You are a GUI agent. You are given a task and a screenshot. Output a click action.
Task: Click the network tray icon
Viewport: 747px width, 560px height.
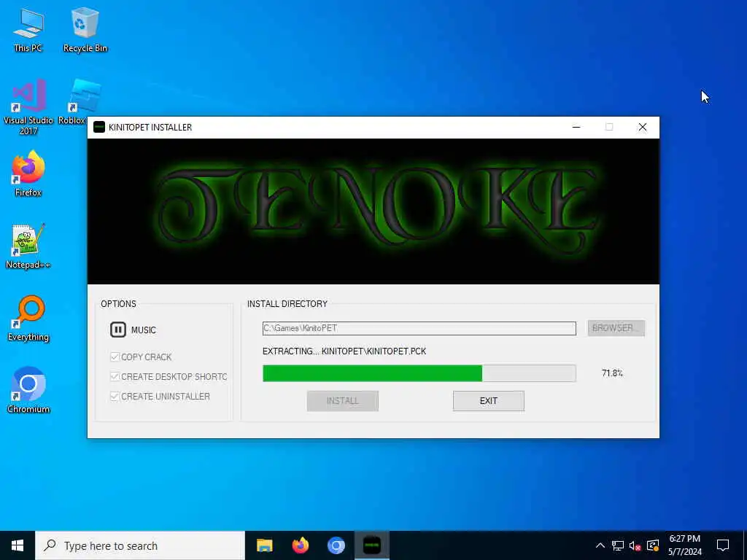coord(618,545)
